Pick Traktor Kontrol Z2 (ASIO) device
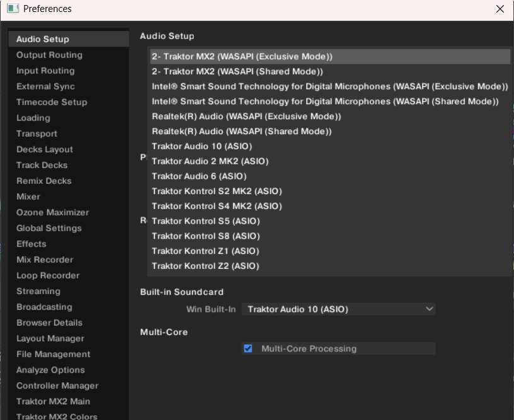Image resolution: width=514 pixels, height=420 pixels. 330,266
